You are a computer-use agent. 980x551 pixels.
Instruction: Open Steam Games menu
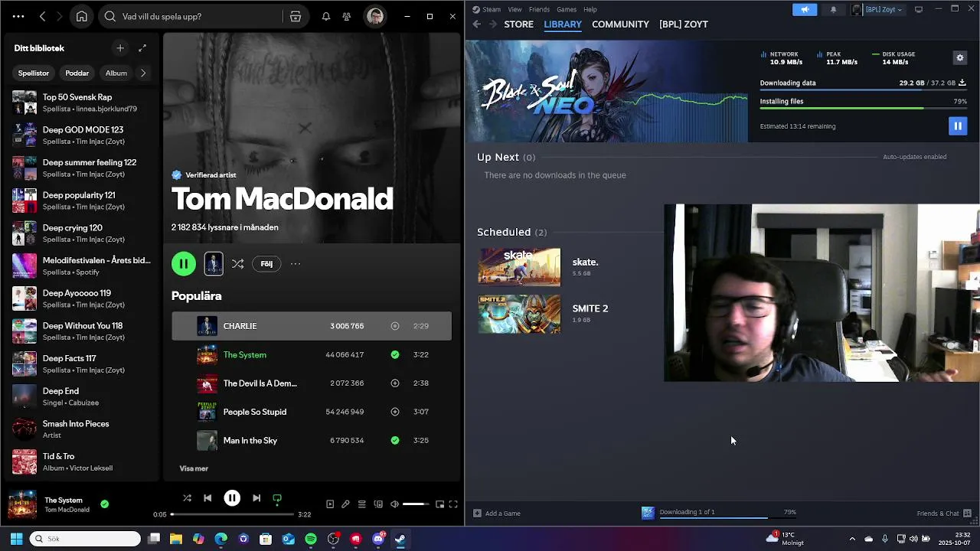pos(567,9)
